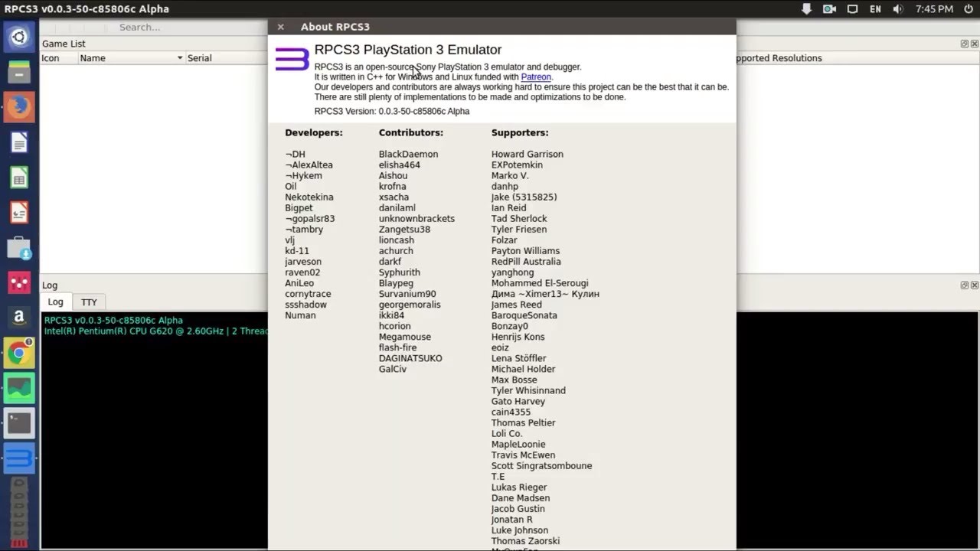This screenshot has height=551, width=980.
Task: Select developer name Nekotekina
Action: coord(309,197)
